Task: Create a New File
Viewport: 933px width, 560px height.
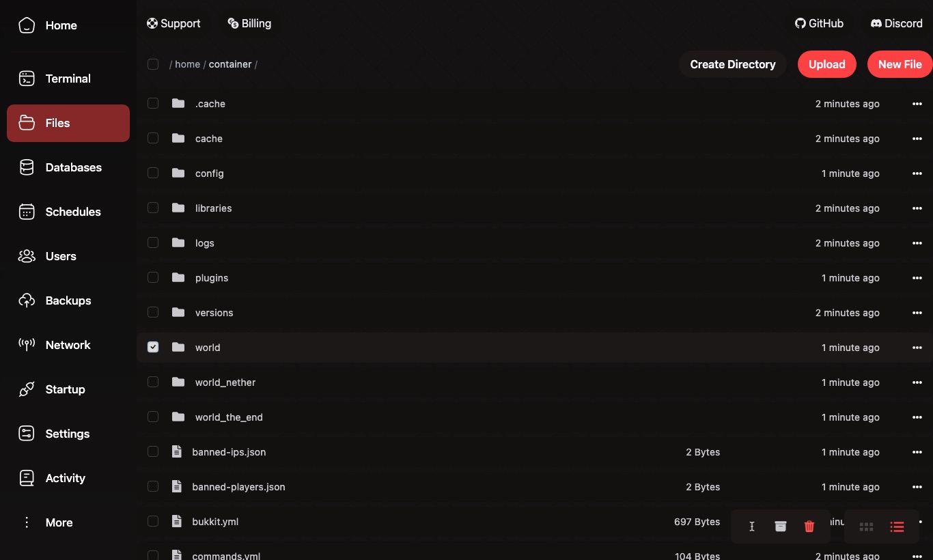Action: point(900,64)
